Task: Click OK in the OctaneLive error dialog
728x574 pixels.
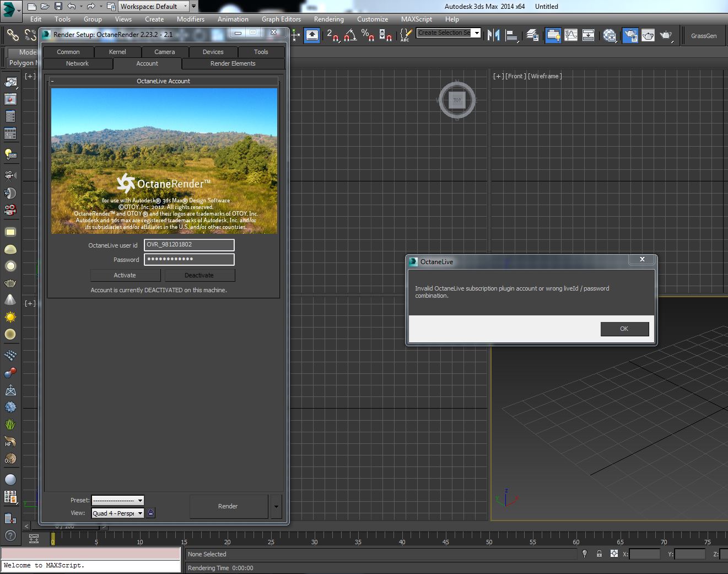Action: (x=624, y=329)
